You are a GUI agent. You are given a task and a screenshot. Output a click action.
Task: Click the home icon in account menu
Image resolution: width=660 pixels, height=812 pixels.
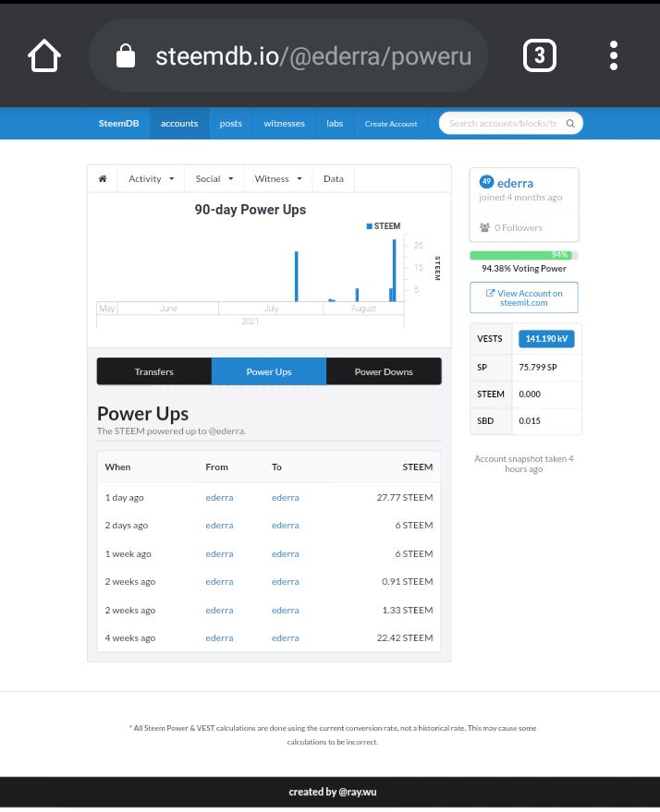tap(103, 178)
